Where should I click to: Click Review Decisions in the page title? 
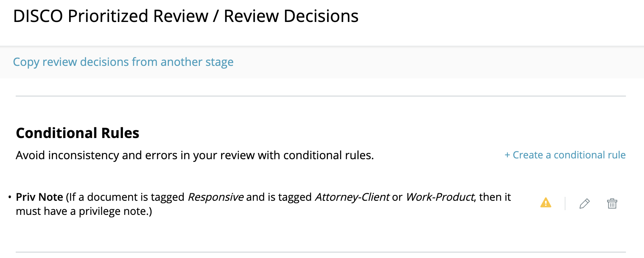click(291, 16)
